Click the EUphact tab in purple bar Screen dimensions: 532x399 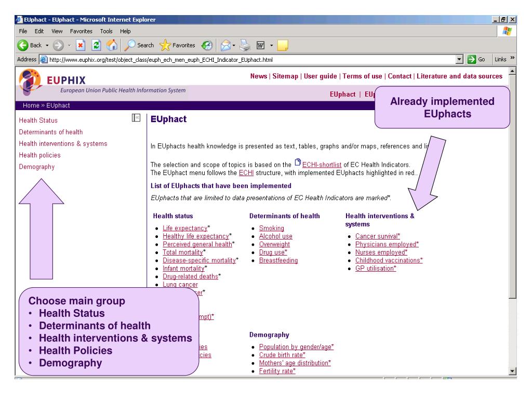[342, 95]
